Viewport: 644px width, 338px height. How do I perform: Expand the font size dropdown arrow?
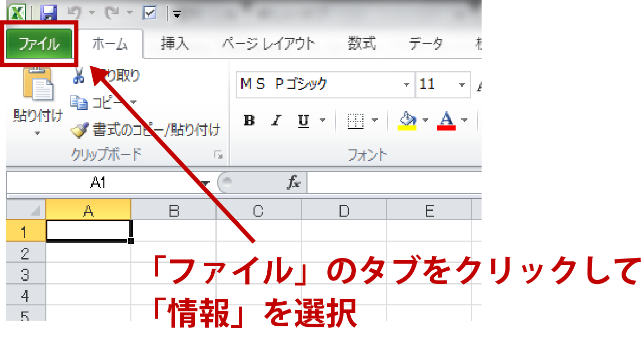point(462,85)
